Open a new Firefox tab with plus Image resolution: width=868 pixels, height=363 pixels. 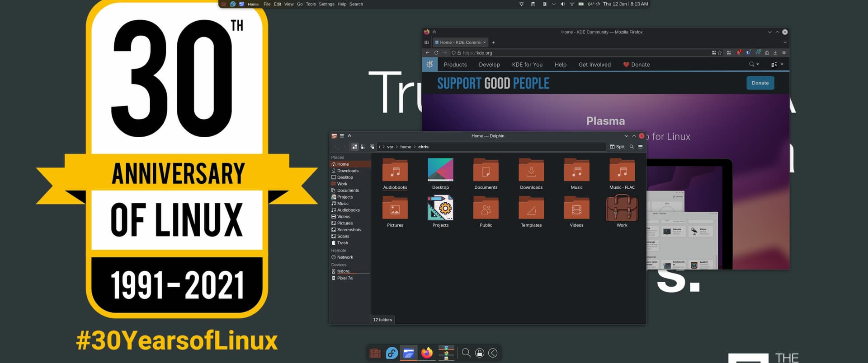pyautogui.click(x=493, y=42)
